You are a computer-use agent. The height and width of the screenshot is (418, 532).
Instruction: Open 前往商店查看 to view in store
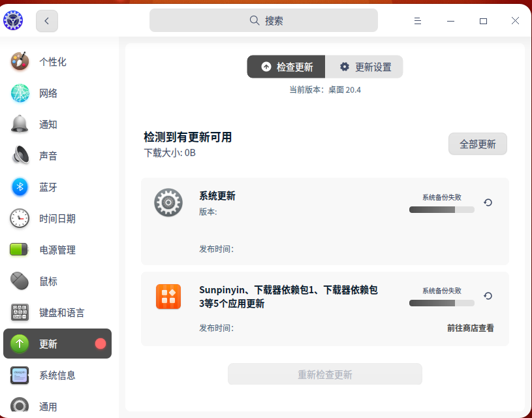click(x=472, y=329)
